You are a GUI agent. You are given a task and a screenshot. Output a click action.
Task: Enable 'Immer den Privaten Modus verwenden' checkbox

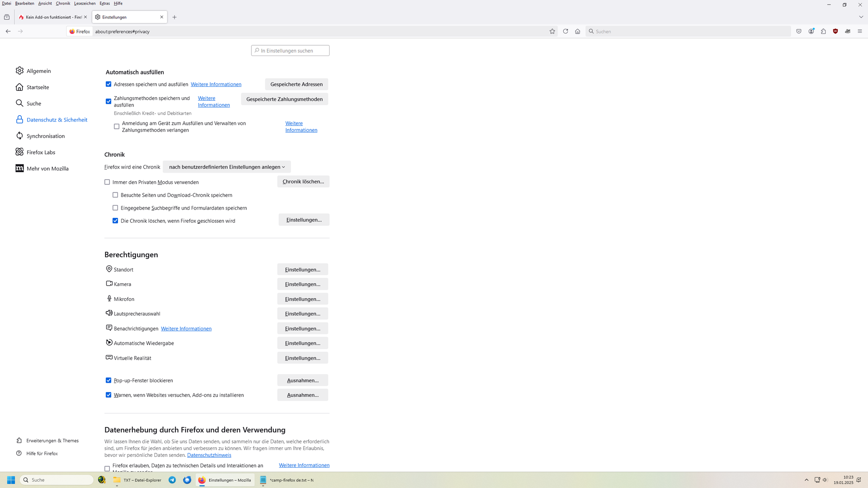coord(107,182)
